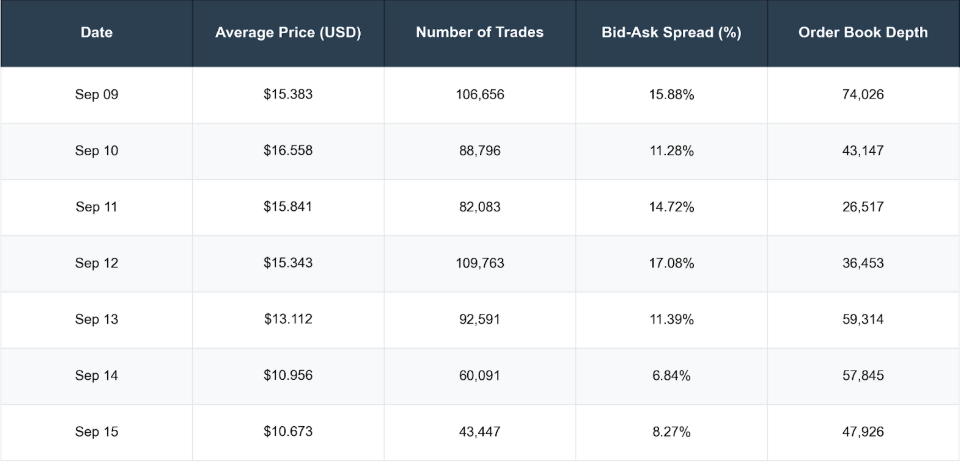Select the $10.673 price cell
This screenshot has height=464, width=960.
288,432
